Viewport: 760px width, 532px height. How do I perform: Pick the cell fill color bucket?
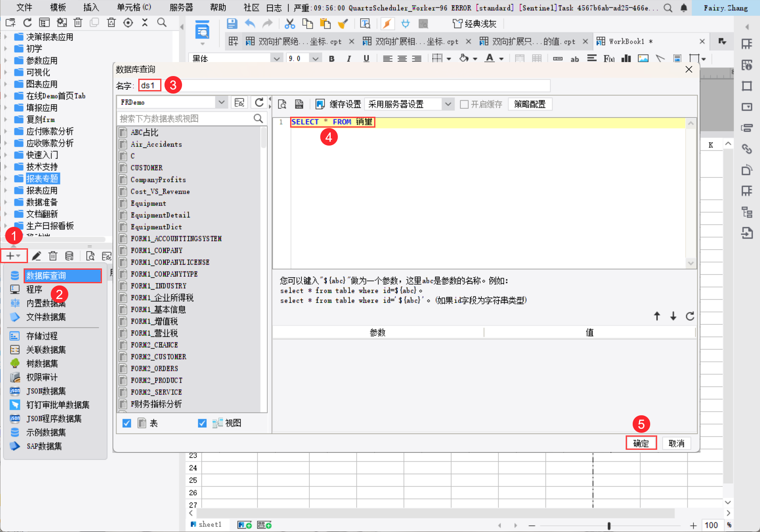point(464,59)
